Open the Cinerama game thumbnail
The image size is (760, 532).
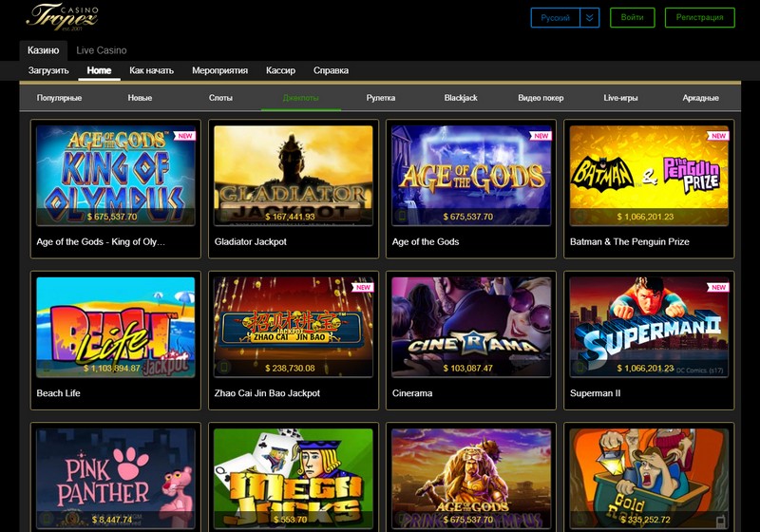471,328
